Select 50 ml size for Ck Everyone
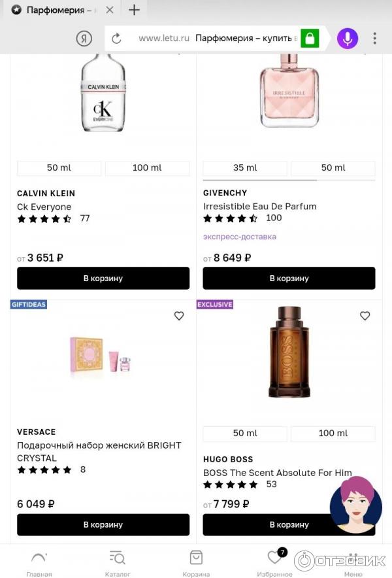This screenshot has height=578, width=392. (x=59, y=168)
